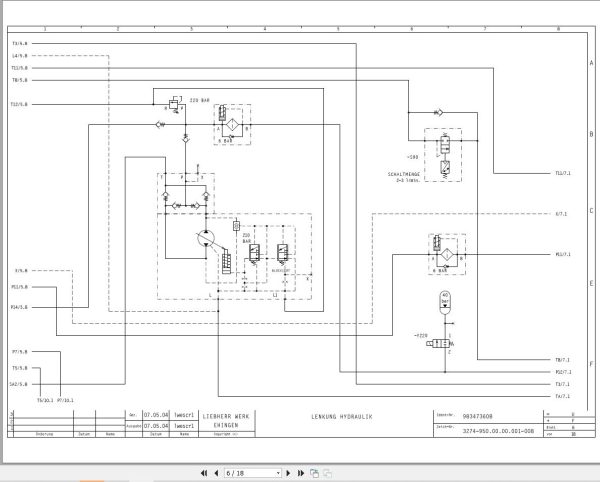Click the P10/7.1 line label
The image size is (600, 482).
[x=563, y=372]
